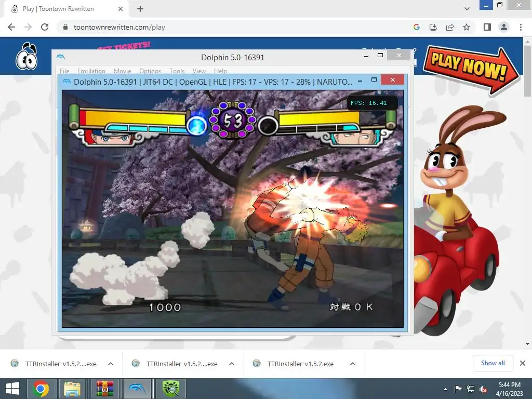The image size is (532, 399).
Task: Show hidden system tray icons
Action: 445,389
